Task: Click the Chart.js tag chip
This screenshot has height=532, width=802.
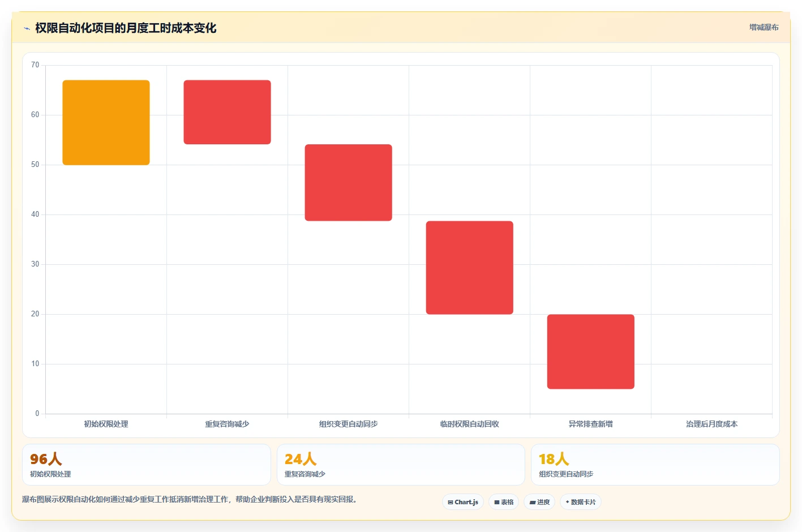Action: (x=462, y=502)
